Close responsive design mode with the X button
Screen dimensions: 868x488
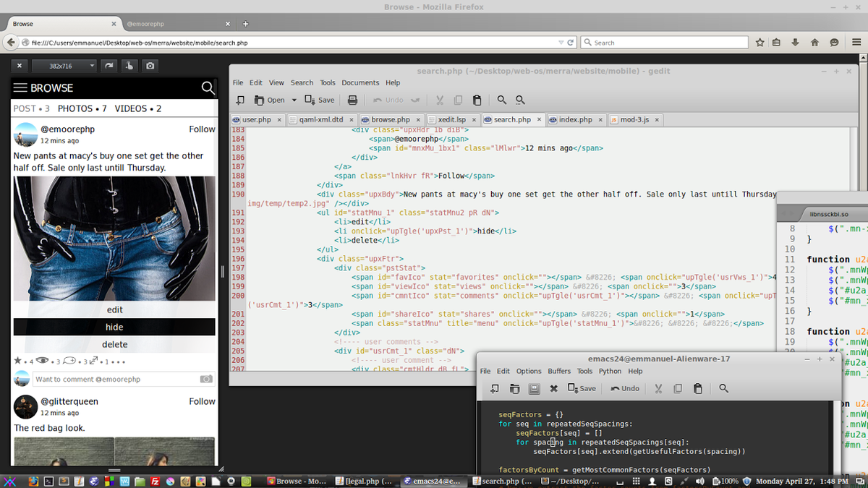point(20,66)
